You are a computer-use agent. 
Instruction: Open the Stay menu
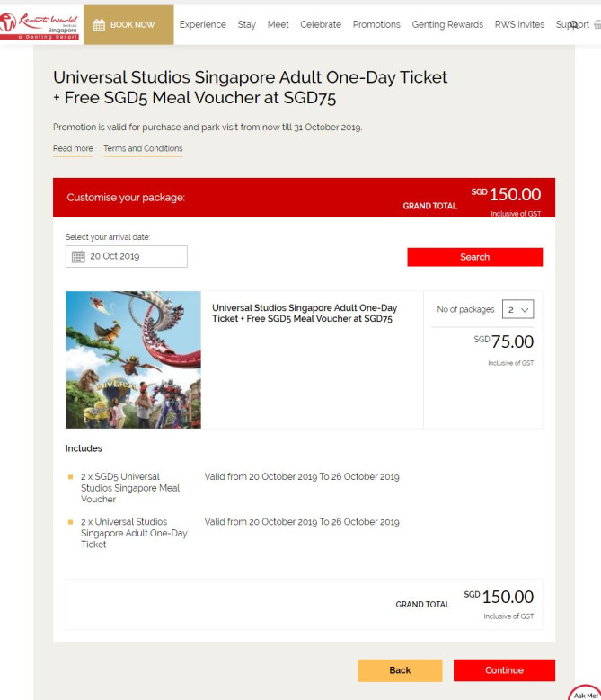point(247,25)
